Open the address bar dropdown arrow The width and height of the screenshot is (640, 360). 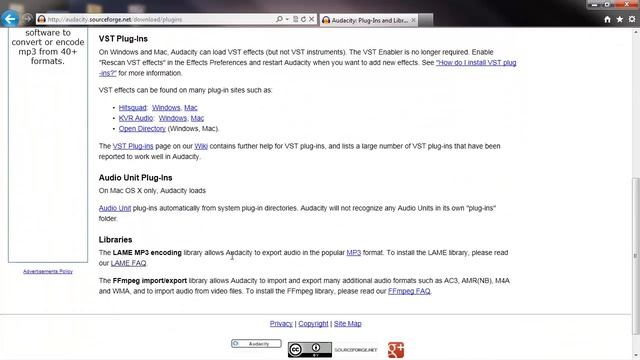point(287,19)
